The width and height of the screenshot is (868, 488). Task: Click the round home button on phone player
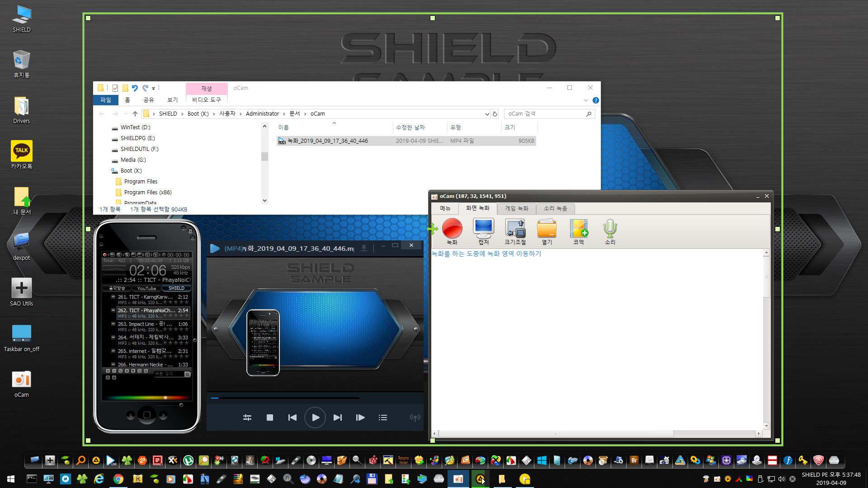coord(147,415)
